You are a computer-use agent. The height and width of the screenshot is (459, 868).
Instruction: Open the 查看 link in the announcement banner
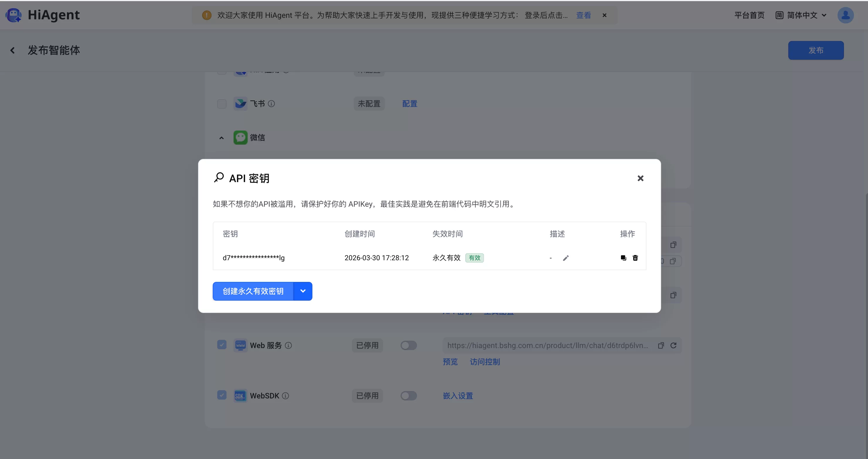pos(584,15)
